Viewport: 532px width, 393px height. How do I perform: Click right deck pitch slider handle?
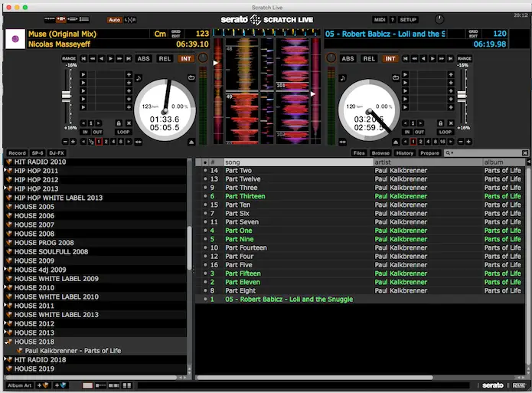coord(462,96)
